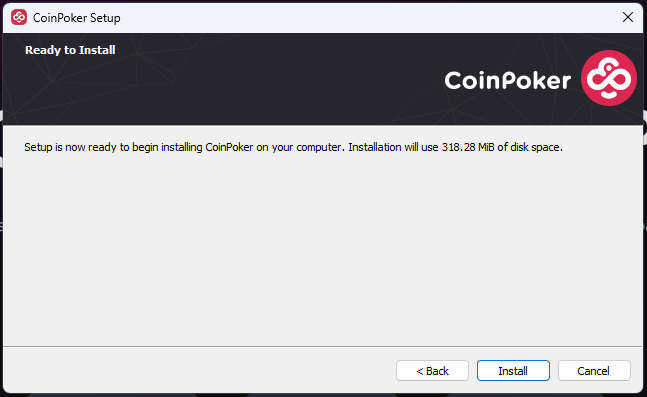Go to the previous step with Back
This screenshot has height=397, width=647.
coord(432,371)
